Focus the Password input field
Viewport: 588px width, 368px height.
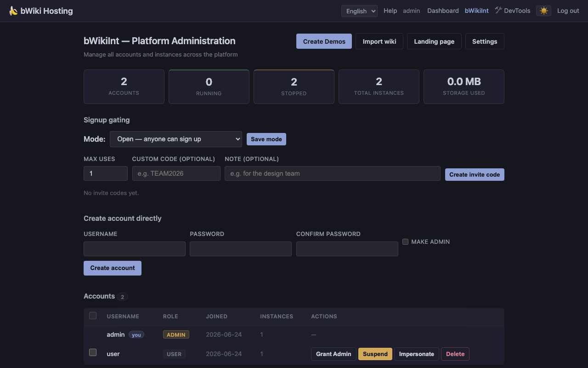click(x=241, y=249)
